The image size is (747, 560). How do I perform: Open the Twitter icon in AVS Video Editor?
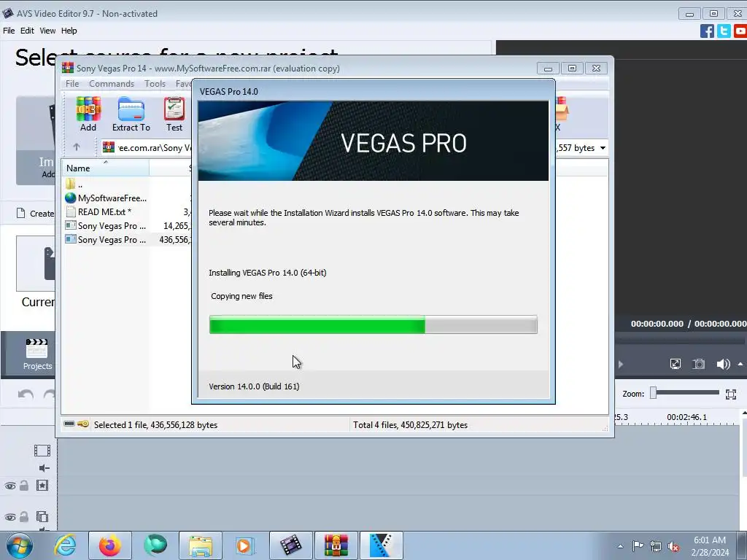point(724,31)
